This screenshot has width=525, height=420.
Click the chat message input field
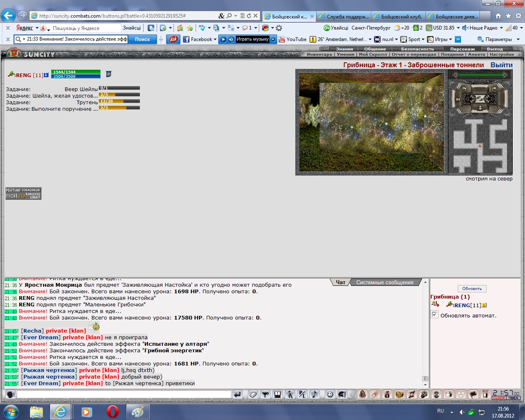click(124, 395)
